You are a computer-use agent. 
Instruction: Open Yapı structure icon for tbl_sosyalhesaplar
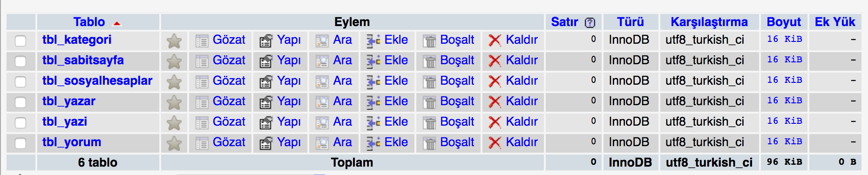(x=266, y=82)
